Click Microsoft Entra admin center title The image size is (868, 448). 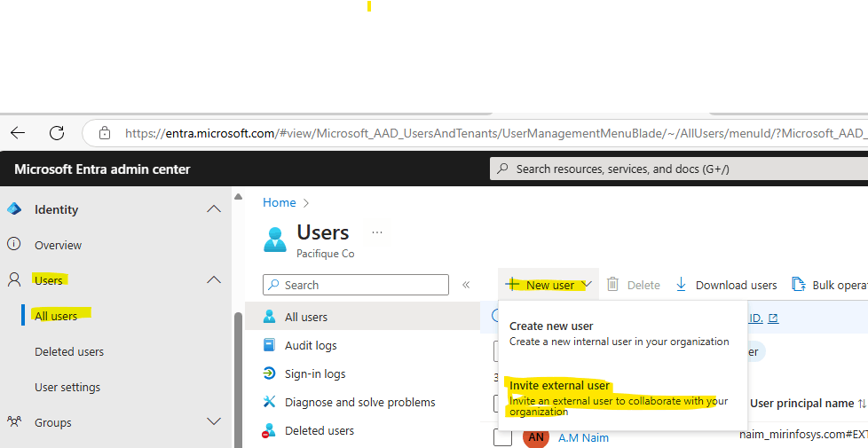coord(102,169)
